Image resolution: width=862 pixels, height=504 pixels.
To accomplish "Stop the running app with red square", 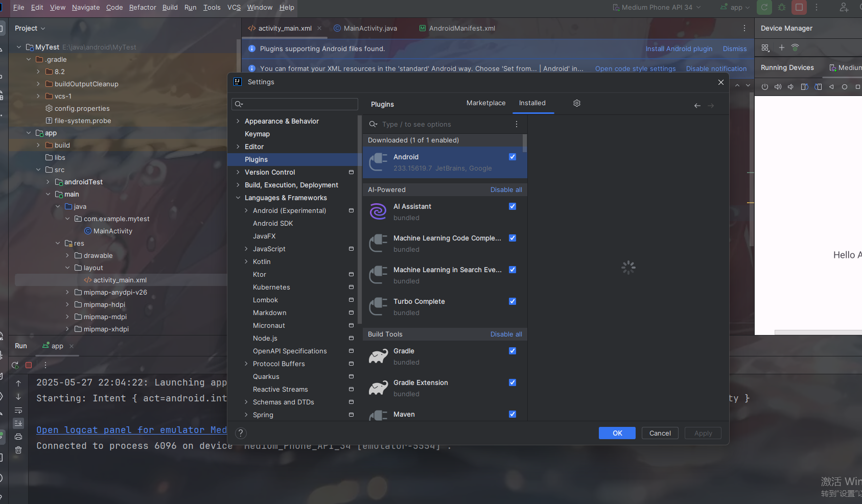I will point(799,7).
